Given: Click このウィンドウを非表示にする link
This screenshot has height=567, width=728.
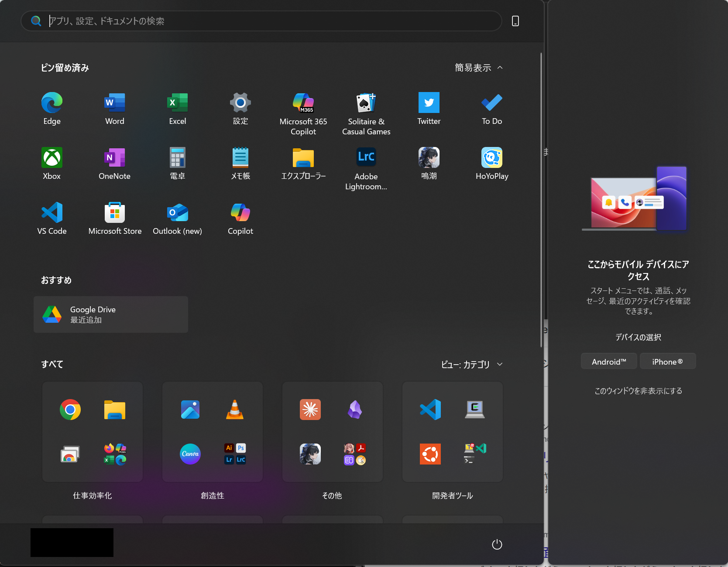Looking at the screenshot, I should point(637,391).
